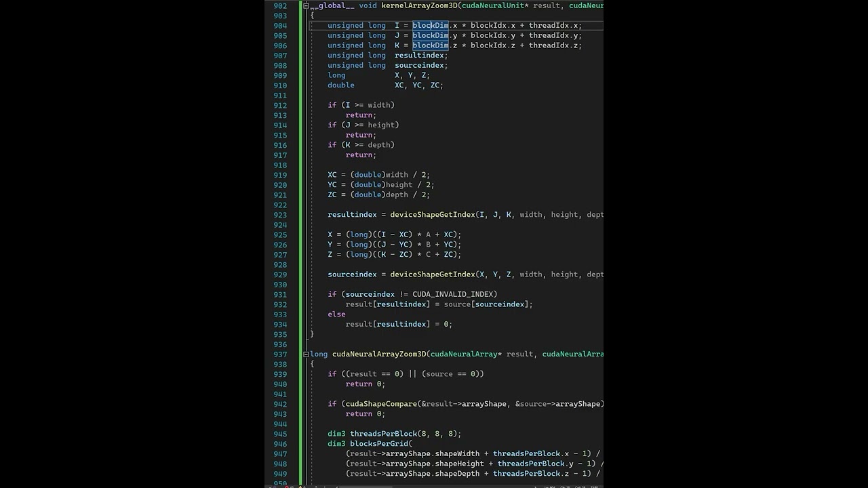Screen dimensions: 868x488
Task: Click 'XC = (double)width / 2;' line
Action: (378, 175)
